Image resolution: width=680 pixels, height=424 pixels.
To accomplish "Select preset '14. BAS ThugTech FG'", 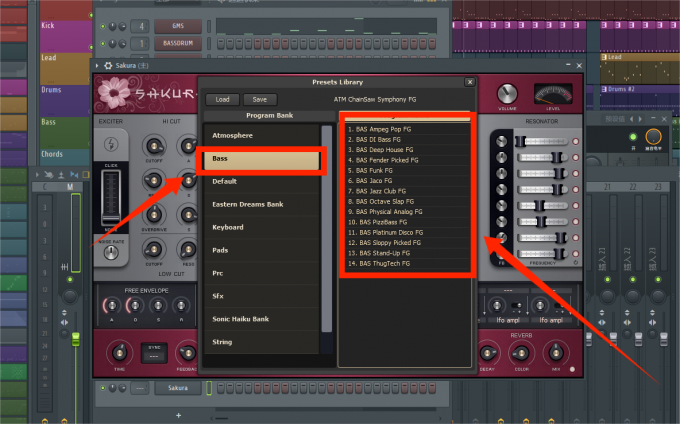I will click(x=405, y=264).
